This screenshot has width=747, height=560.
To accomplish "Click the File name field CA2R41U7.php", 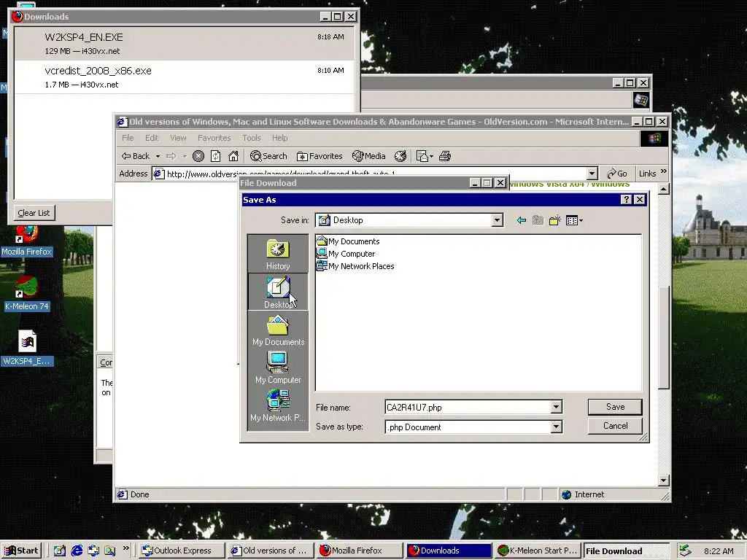I will 468,407.
